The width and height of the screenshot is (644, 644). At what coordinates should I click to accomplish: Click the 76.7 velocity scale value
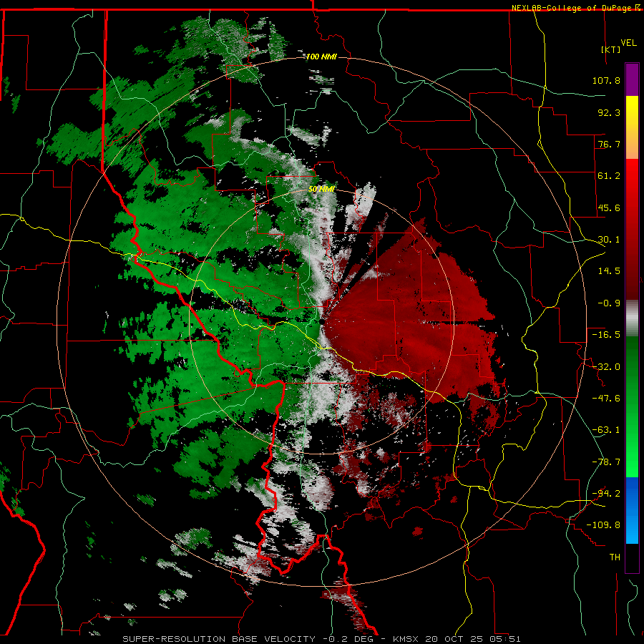(609, 144)
